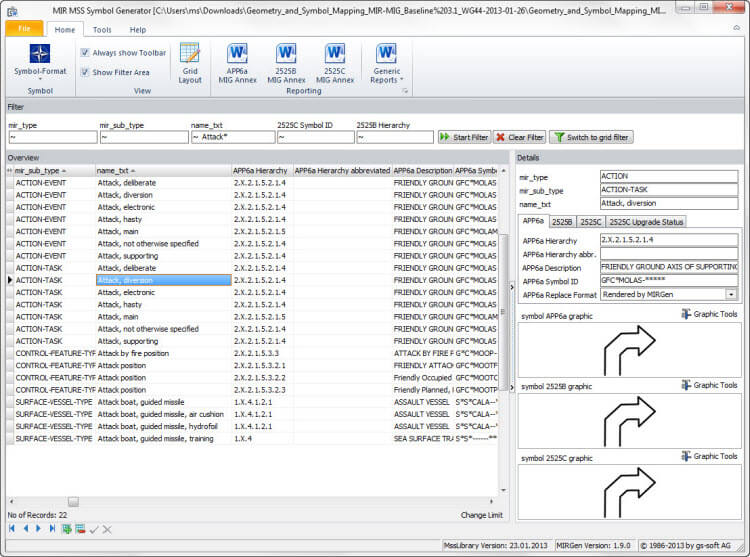
Task: Select the 2525C details tab
Action: (591, 222)
